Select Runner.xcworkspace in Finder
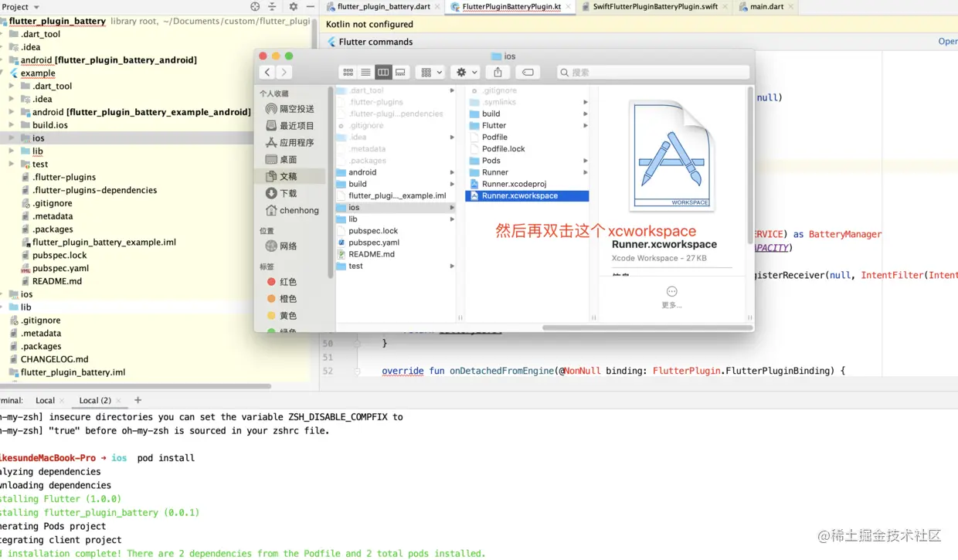The width and height of the screenshot is (958, 560). [527, 196]
